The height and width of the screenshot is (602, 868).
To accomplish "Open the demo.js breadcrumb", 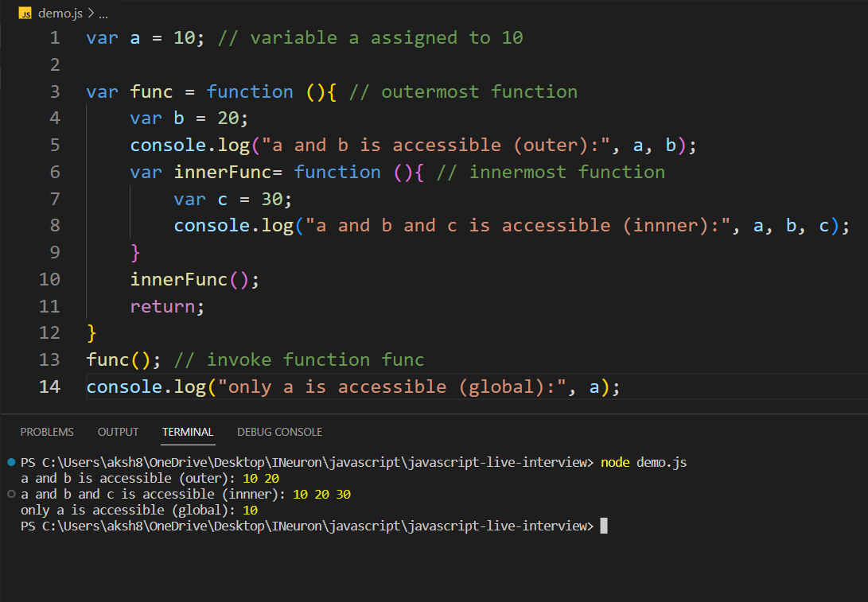I will [x=60, y=14].
